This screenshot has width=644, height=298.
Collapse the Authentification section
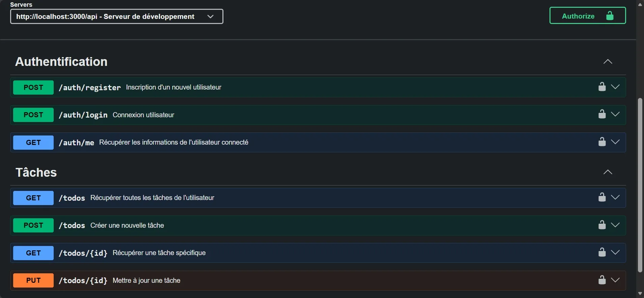click(x=608, y=62)
